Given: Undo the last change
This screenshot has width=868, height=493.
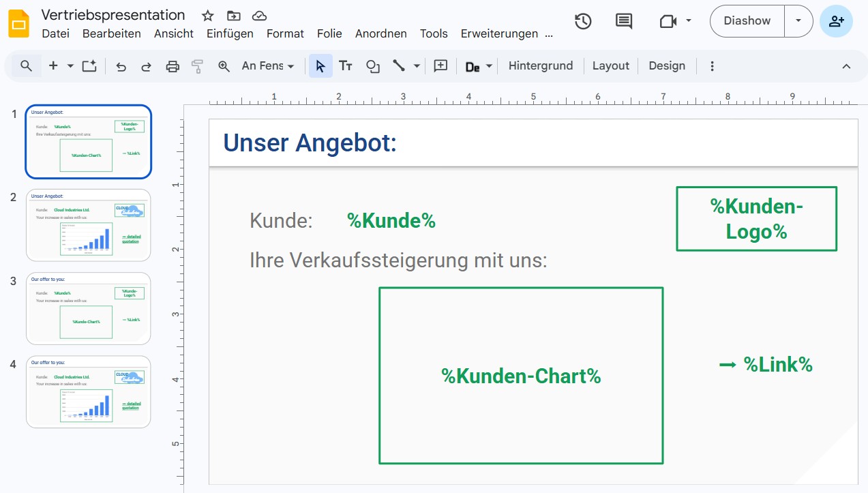Looking at the screenshot, I should coord(121,65).
